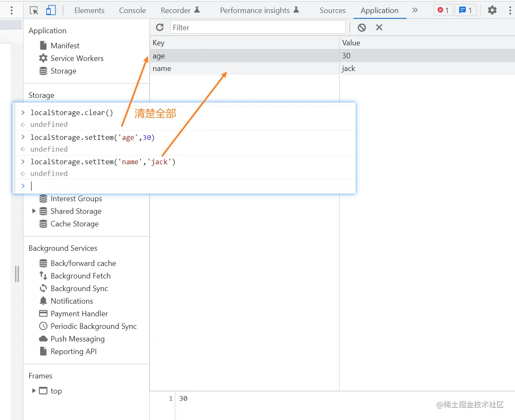515x420 pixels.
Task: Select the 'age' key cell
Action: pos(245,56)
